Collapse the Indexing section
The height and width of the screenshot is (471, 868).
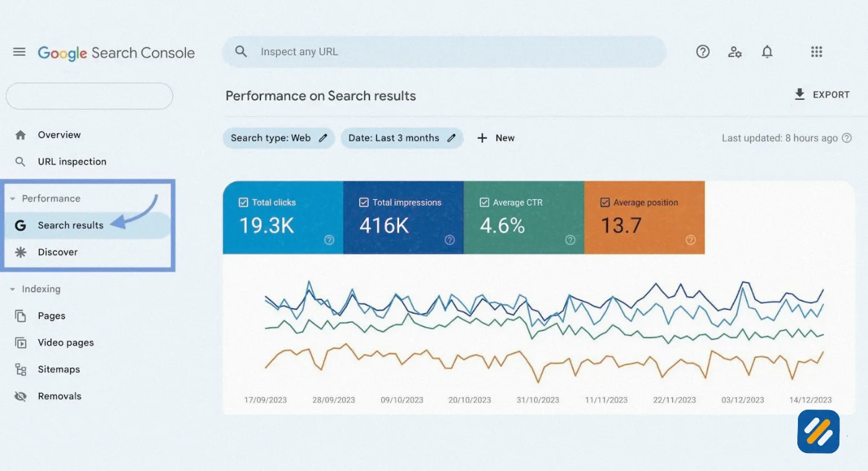click(12, 289)
